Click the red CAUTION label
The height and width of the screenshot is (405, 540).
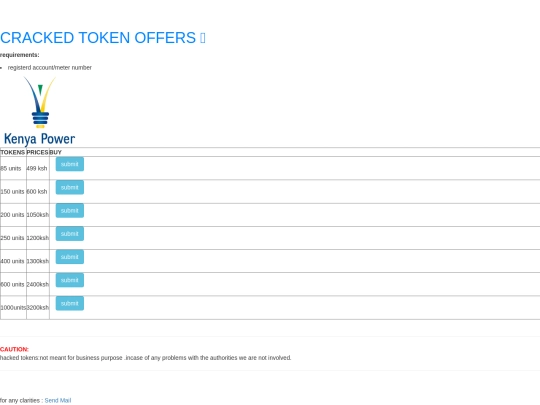click(x=14, y=349)
